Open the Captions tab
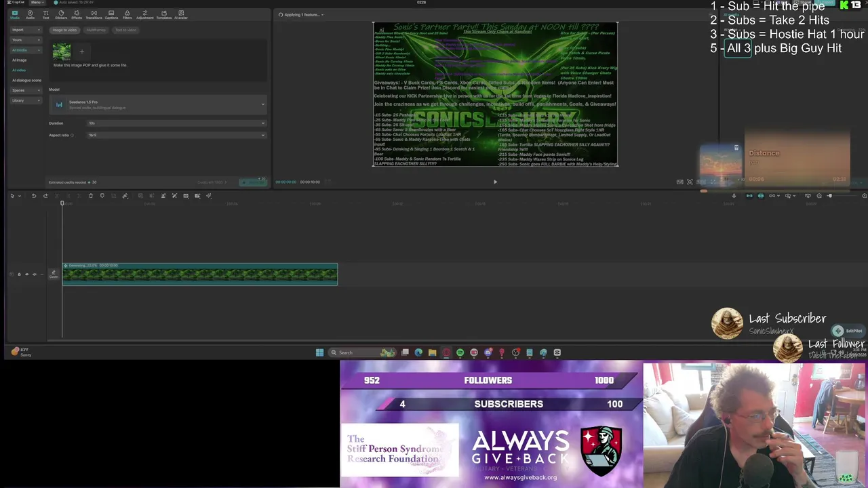 (111, 14)
